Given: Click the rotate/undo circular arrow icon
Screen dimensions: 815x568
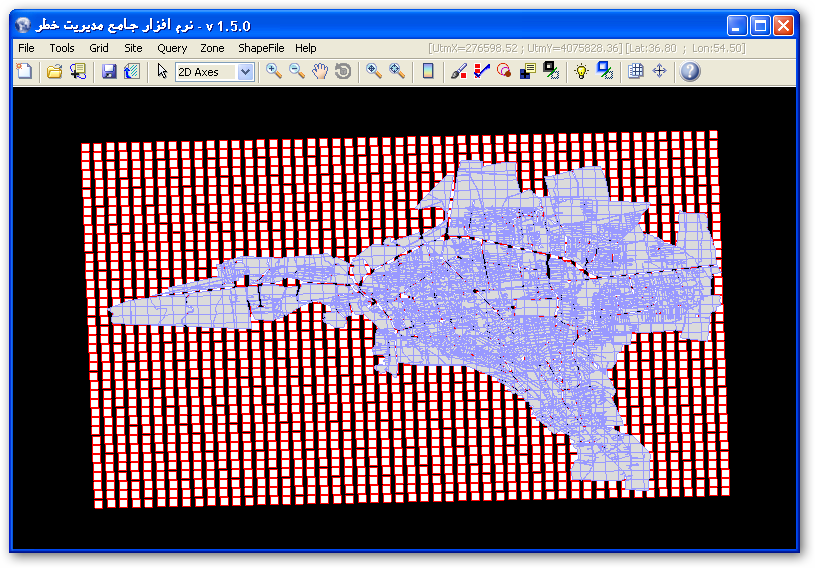Looking at the screenshot, I should click(343, 71).
